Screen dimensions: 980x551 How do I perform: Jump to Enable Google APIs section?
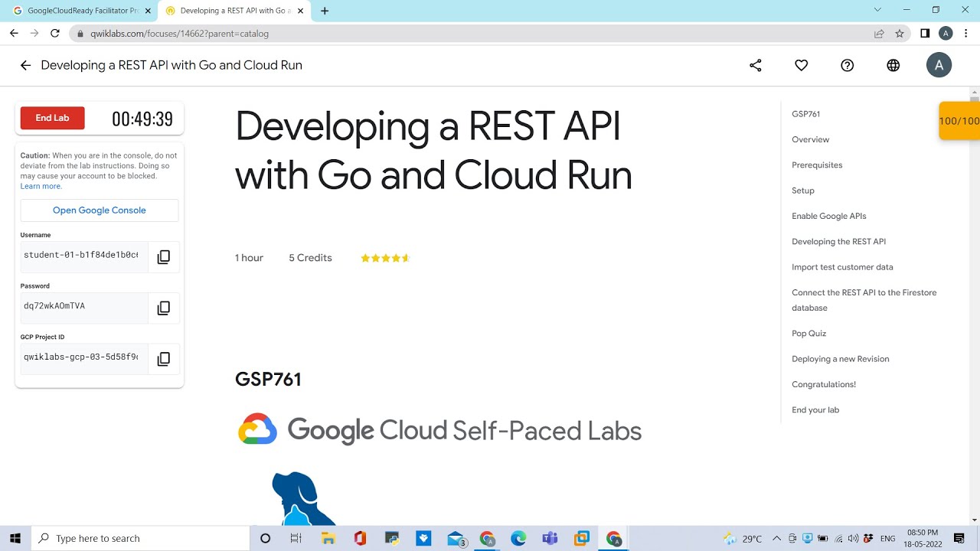pyautogui.click(x=829, y=216)
